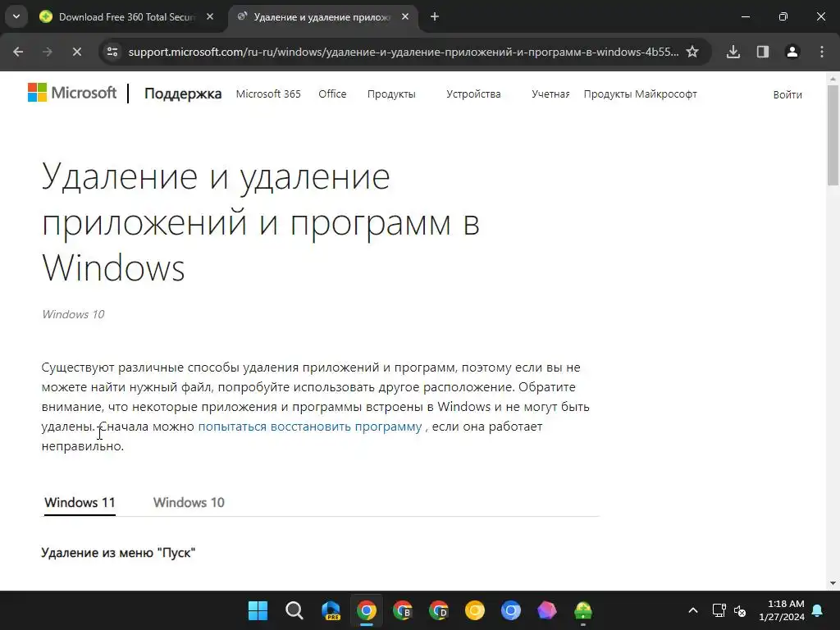Close the Download Free 360 Total Security tab

tap(210, 17)
